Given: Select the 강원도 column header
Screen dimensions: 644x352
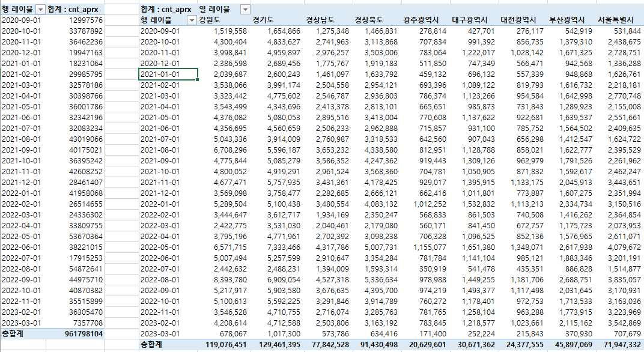Looking at the screenshot, I should tap(210, 20).
